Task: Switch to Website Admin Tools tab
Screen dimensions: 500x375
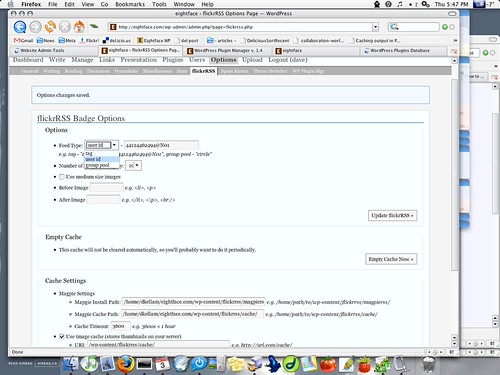Action: 55,51
